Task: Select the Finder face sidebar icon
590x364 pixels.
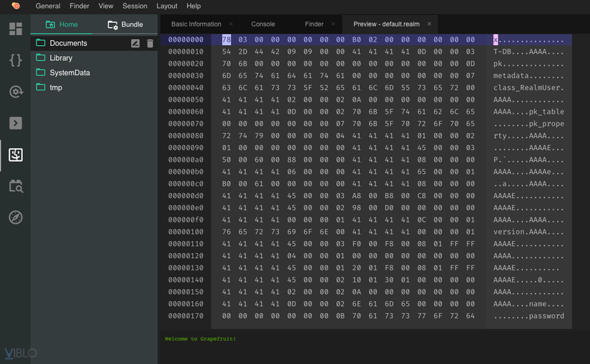Action: (15, 154)
